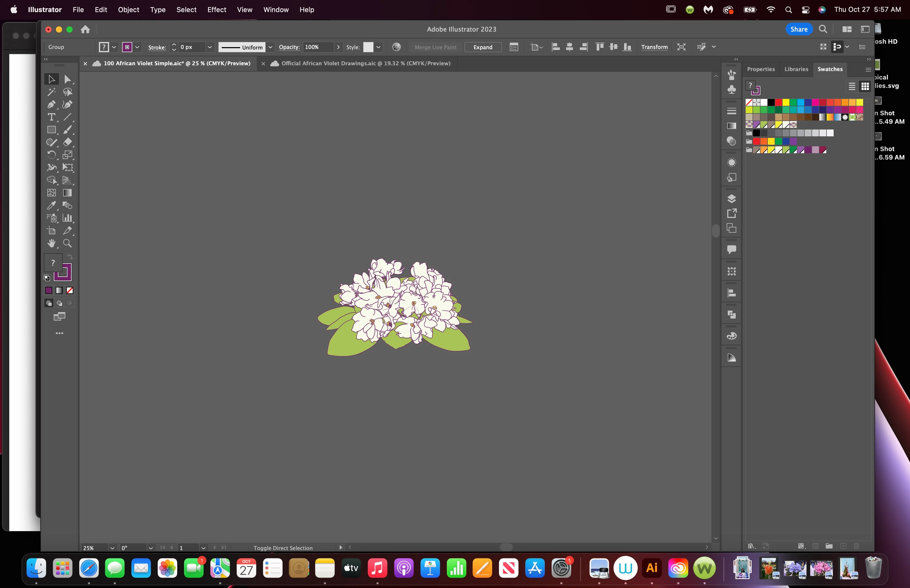
Task: Open the Layers panel icon
Action: pos(731,198)
